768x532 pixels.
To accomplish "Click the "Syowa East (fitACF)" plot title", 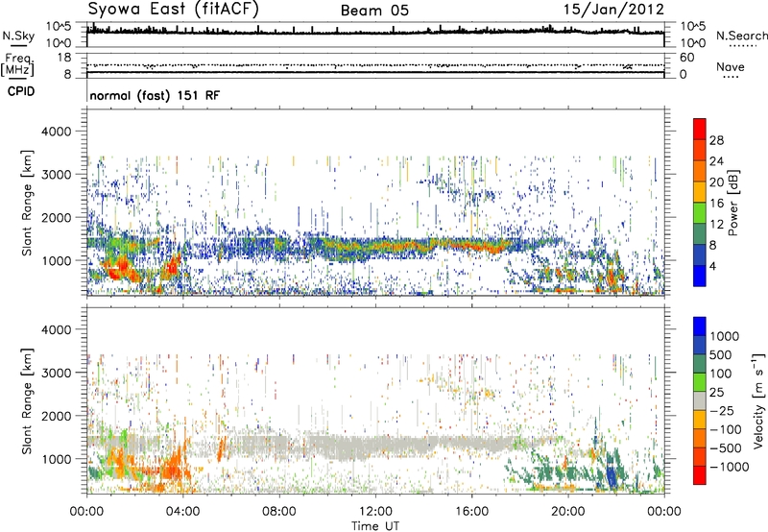I will coord(174,9).
